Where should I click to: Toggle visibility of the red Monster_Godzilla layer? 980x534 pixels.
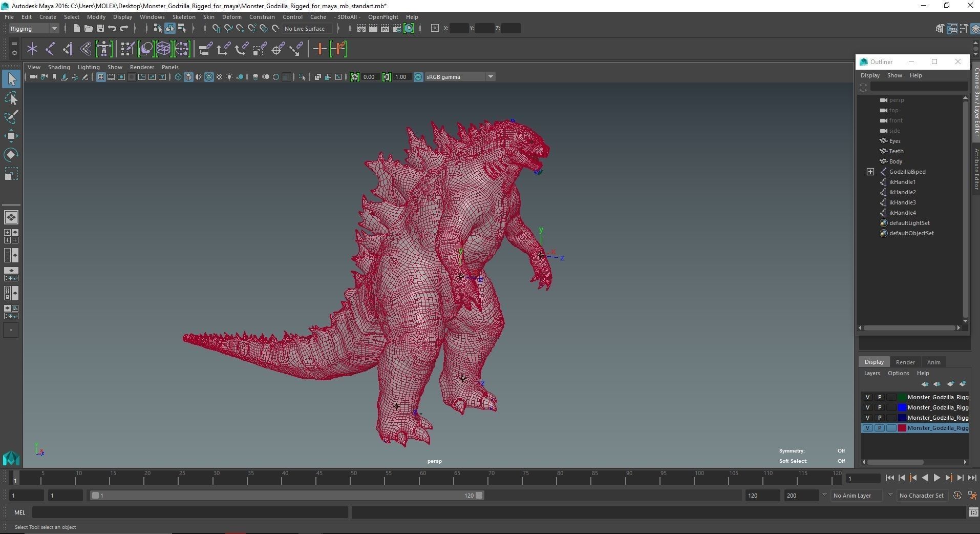click(867, 428)
